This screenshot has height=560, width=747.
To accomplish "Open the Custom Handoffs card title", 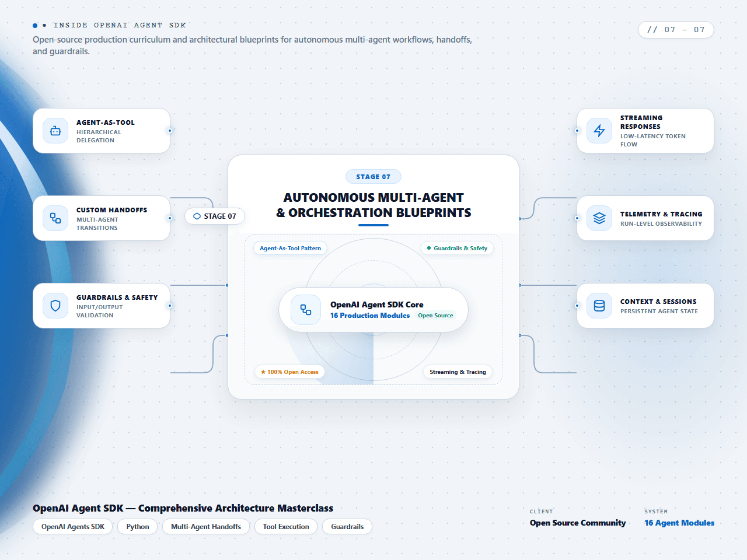I will click(x=111, y=210).
